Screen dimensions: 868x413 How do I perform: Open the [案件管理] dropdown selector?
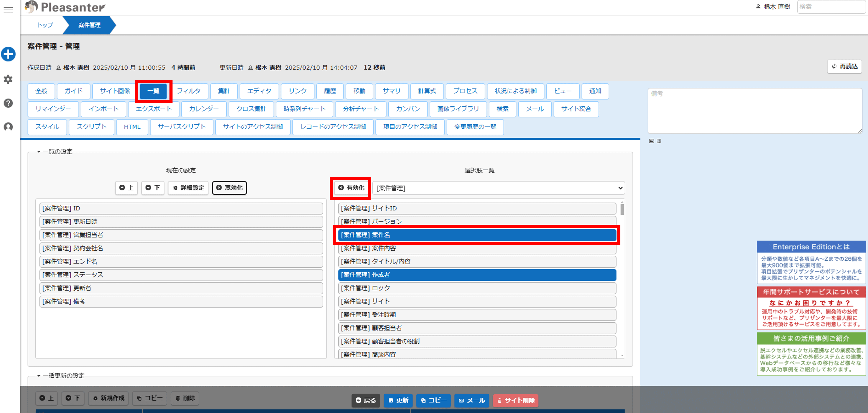tap(498, 188)
